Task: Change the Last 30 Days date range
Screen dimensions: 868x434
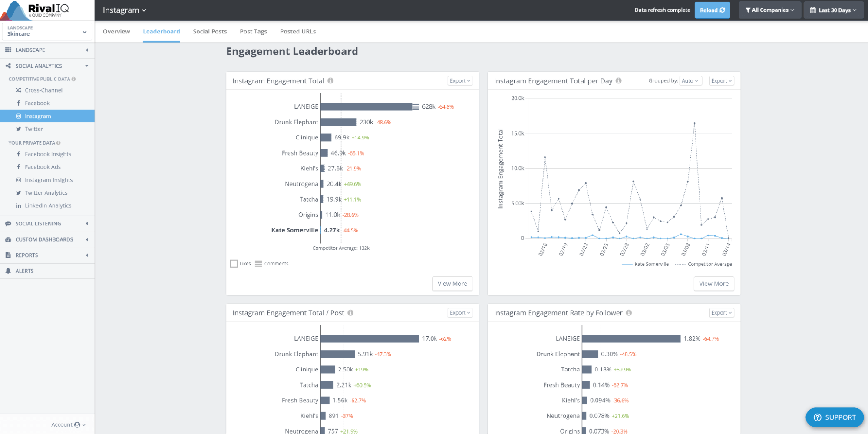Action: click(x=833, y=10)
